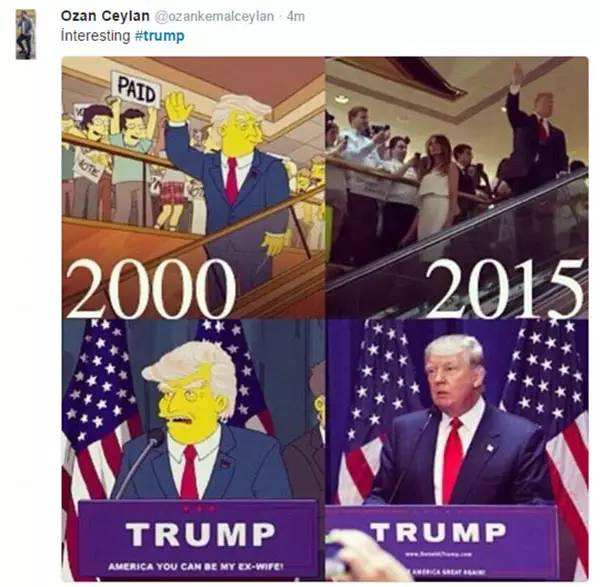
Task: Open Ozan Ceylan's profile avatar
Action: [x=26, y=34]
